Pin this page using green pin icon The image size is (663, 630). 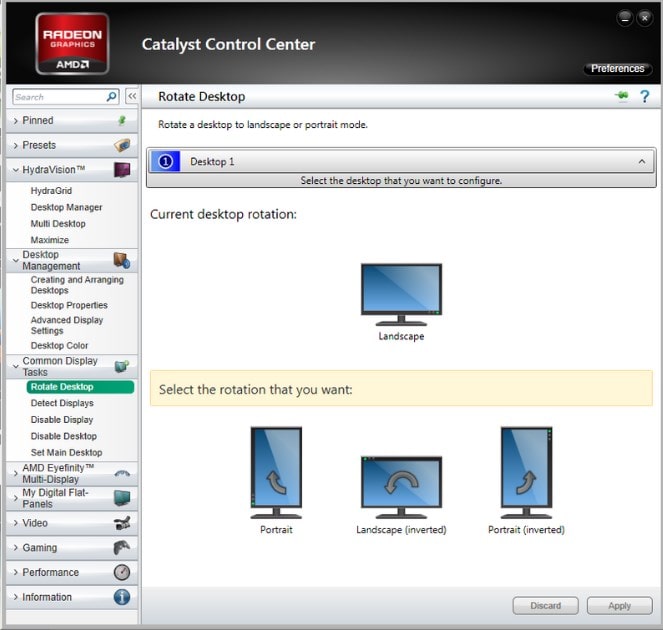[x=622, y=96]
